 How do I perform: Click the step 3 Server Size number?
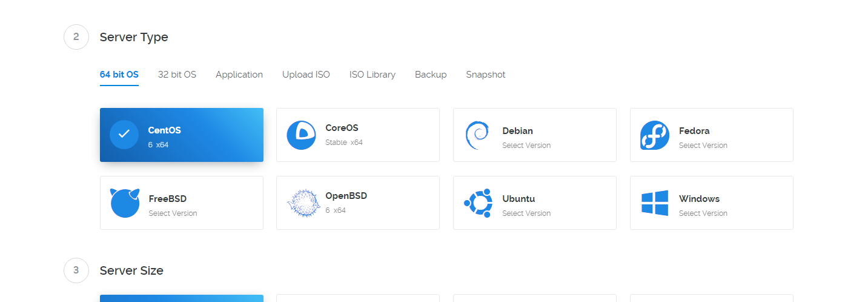click(76, 270)
